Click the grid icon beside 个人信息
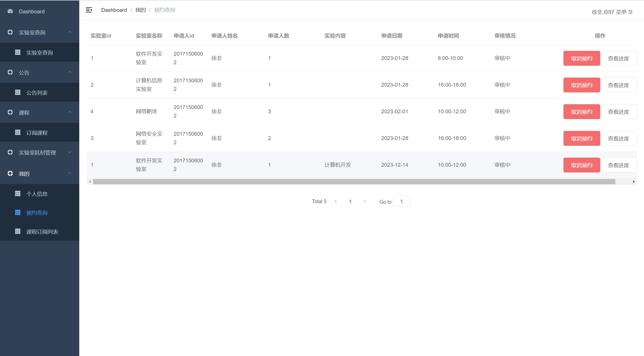644x356 pixels. click(x=18, y=194)
